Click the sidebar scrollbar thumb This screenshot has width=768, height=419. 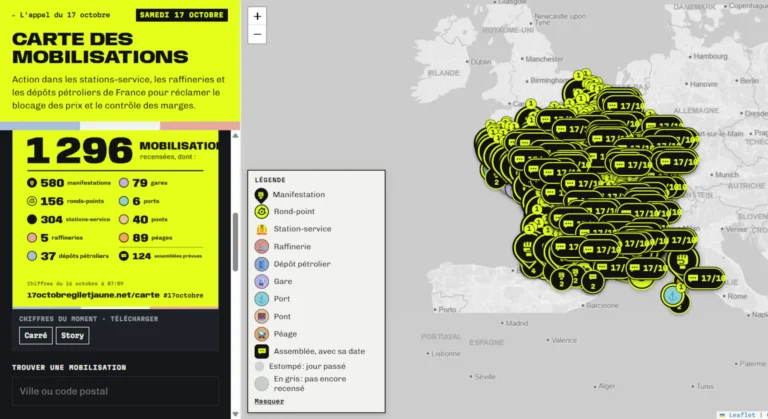(236, 242)
